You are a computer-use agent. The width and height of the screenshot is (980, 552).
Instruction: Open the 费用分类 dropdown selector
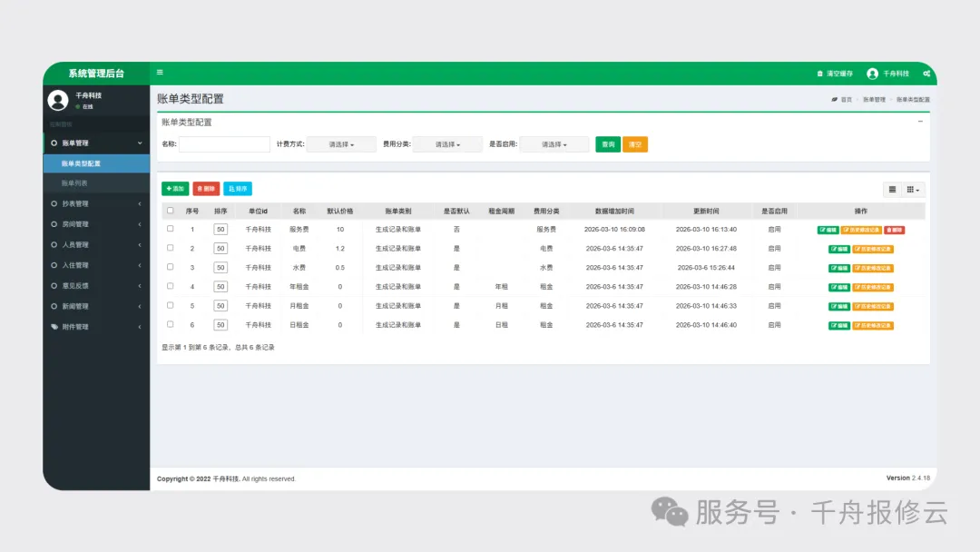click(448, 143)
